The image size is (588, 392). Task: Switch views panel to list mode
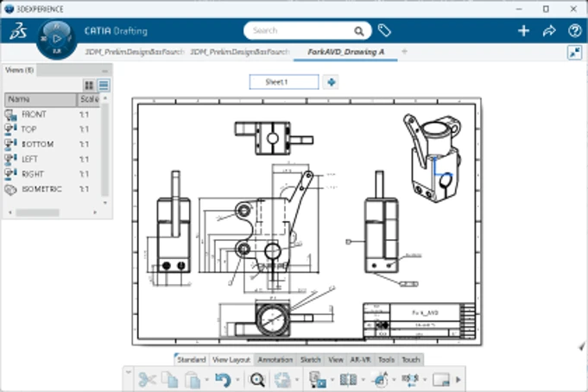click(x=104, y=85)
